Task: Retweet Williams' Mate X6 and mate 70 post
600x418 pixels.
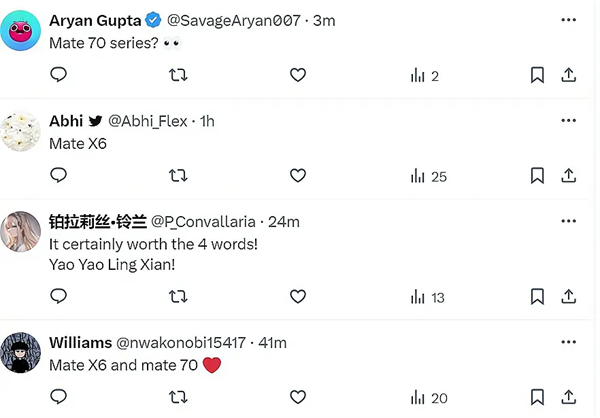Action: pos(178,397)
